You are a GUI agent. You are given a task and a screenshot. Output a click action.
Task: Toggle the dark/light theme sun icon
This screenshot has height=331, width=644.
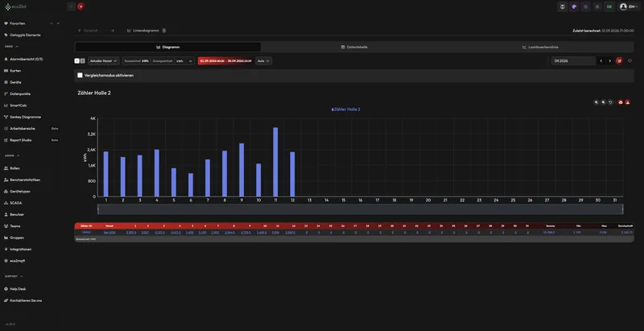click(586, 6)
